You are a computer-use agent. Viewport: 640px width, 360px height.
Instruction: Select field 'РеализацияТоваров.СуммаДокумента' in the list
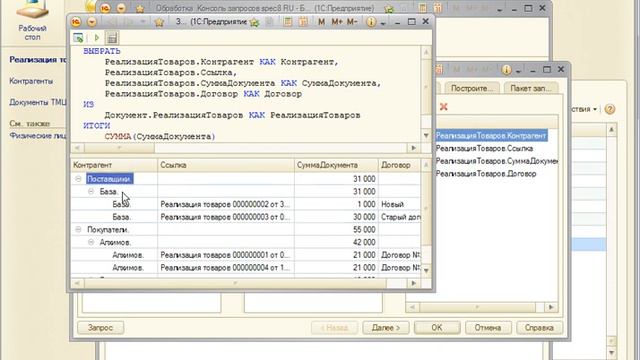pyautogui.click(x=496, y=161)
